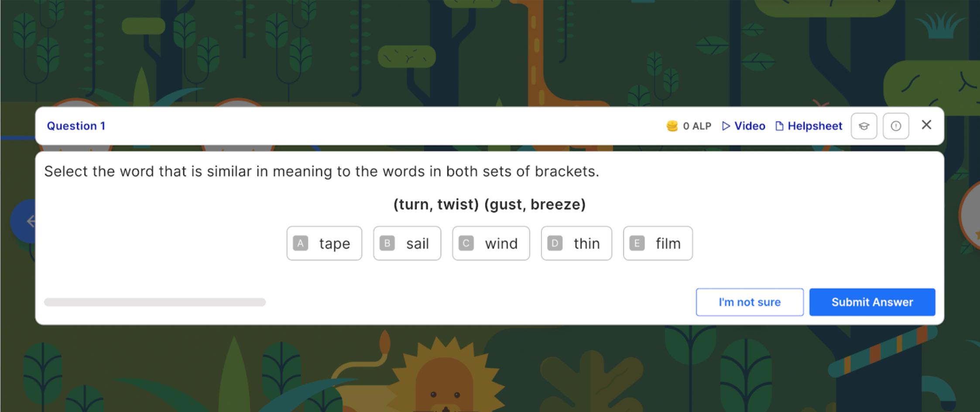Select answer option 'thin'
Viewport: 980px width, 412px height.
point(576,243)
